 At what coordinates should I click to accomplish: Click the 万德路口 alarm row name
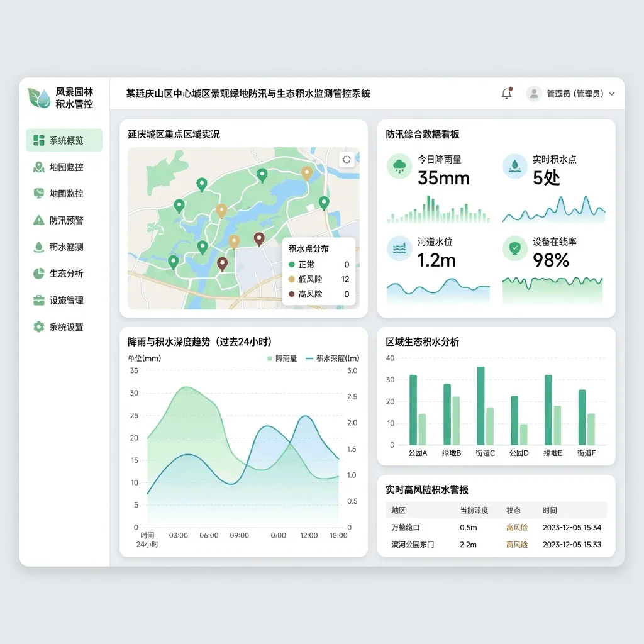click(406, 528)
